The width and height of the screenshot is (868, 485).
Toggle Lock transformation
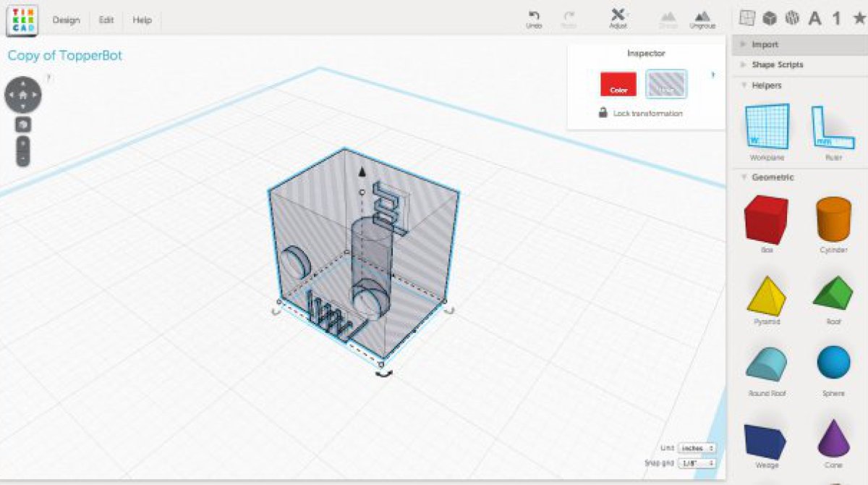(x=640, y=114)
